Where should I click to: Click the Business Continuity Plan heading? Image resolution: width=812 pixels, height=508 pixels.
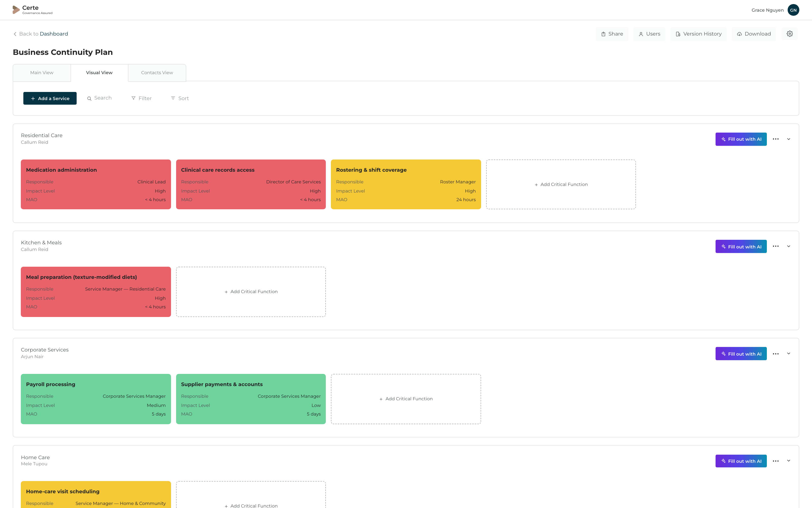click(63, 52)
